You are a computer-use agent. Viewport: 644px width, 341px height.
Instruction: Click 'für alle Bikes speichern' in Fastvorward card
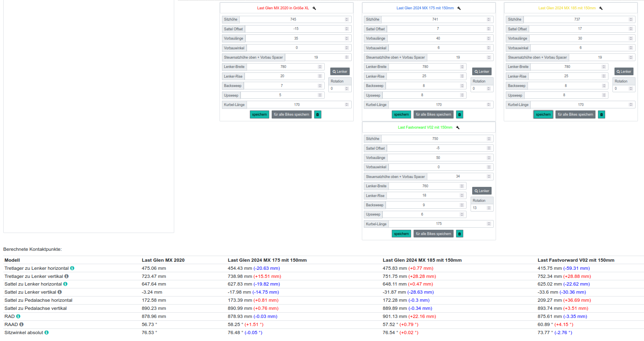pyautogui.click(x=433, y=234)
